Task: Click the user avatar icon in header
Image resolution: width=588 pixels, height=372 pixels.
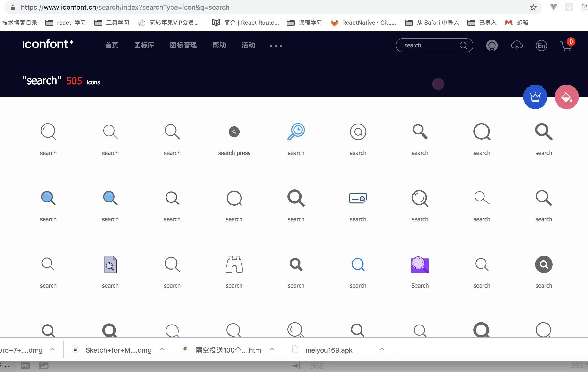Action: point(491,46)
